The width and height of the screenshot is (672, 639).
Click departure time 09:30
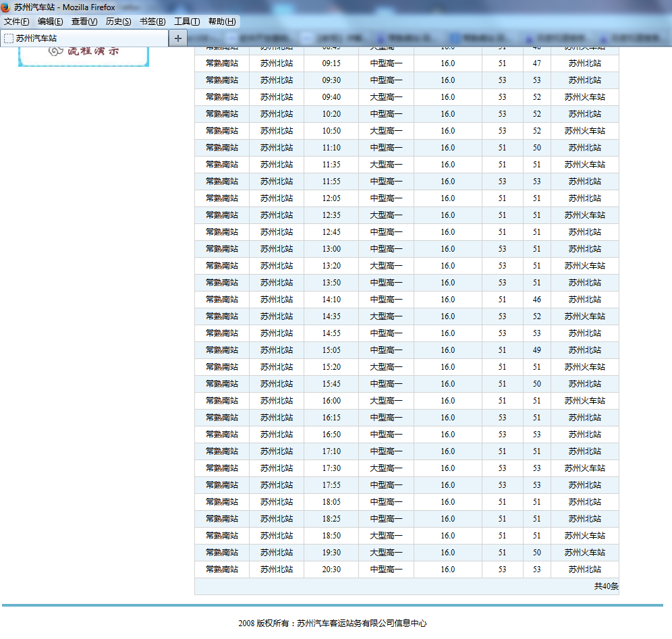click(x=331, y=80)
